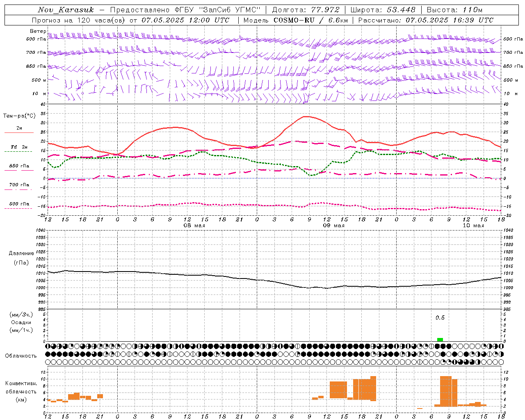Click the elevation label Высота: 110м
This screenshot has height=420, width=525.
click(x=454, y=10)
